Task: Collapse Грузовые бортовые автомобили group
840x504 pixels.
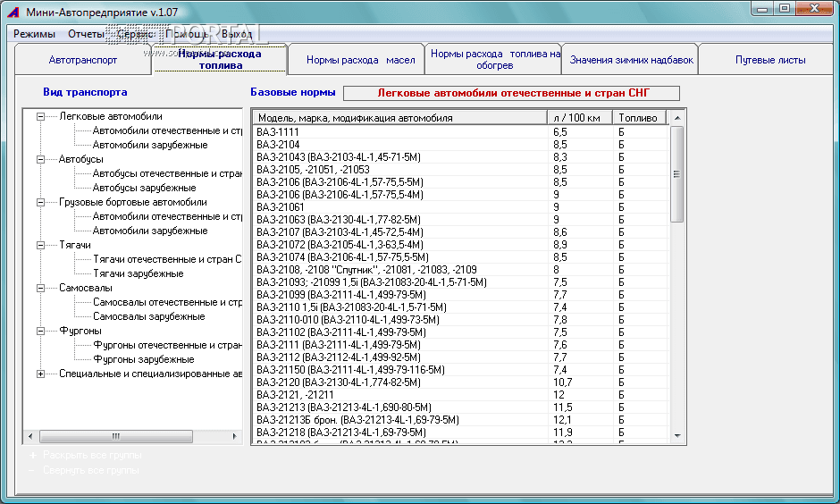Action: point(41,202)
